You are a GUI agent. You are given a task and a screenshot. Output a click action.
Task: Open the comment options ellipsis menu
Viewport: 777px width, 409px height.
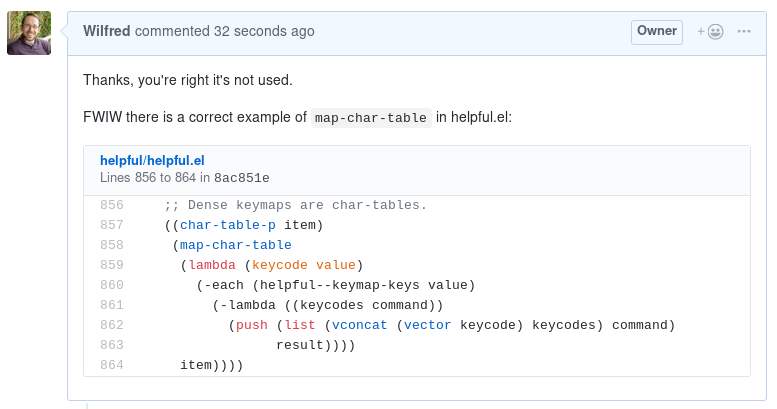[744, 31]
